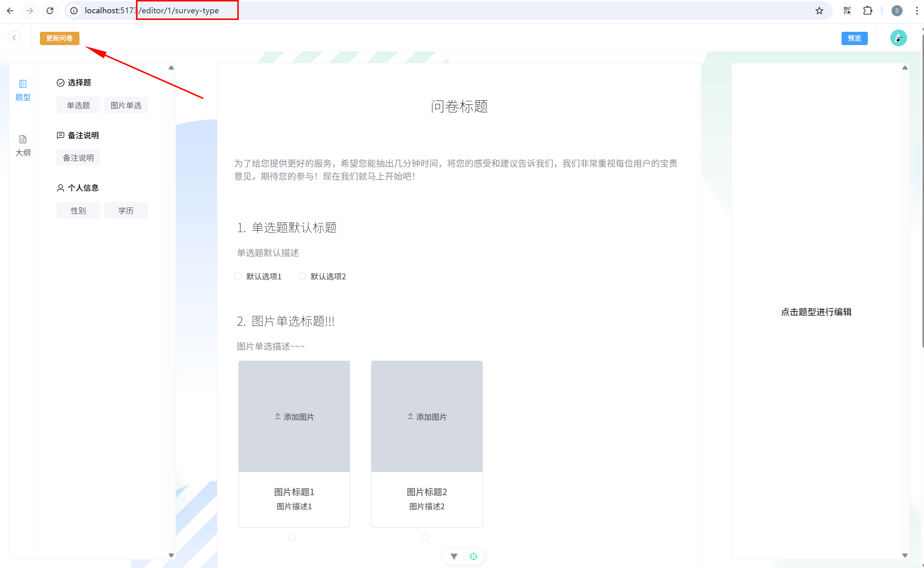
Task: Select the 默认选项2 radio button
Action: click(x=302, y=276)
